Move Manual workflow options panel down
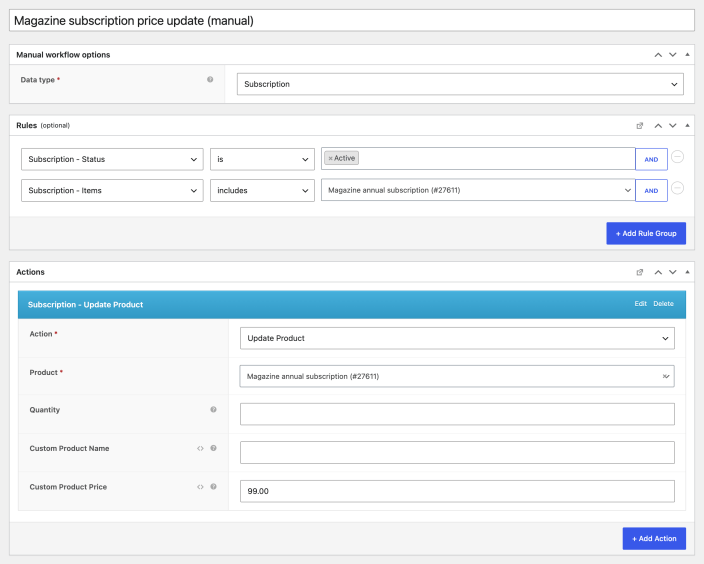The width and height of the screenshot is (704, 564). pos(673,55)
